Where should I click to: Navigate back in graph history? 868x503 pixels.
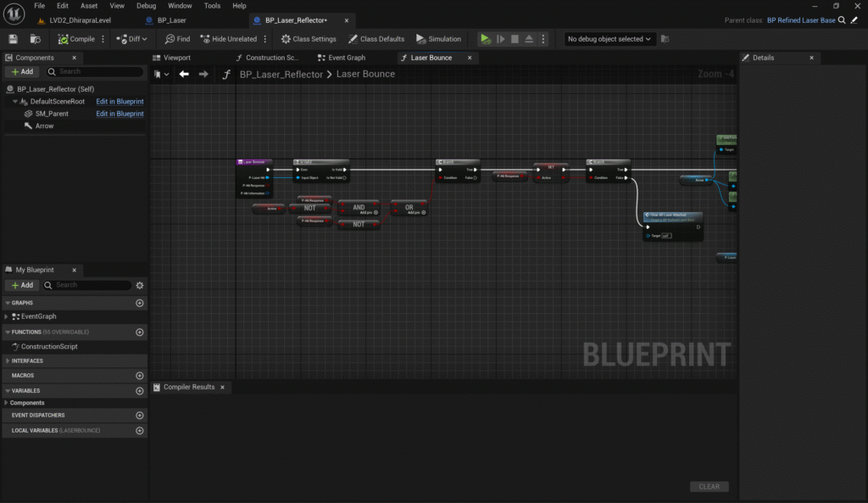pos(184,75)
